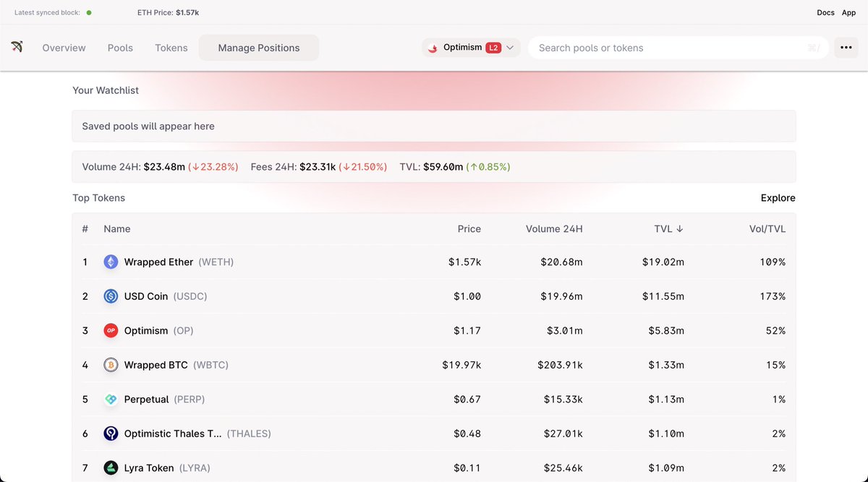The width and height of the screenshot is (868, 482).
Task: Open the USD Coin (USDC) row
Action: pos(434,296)
